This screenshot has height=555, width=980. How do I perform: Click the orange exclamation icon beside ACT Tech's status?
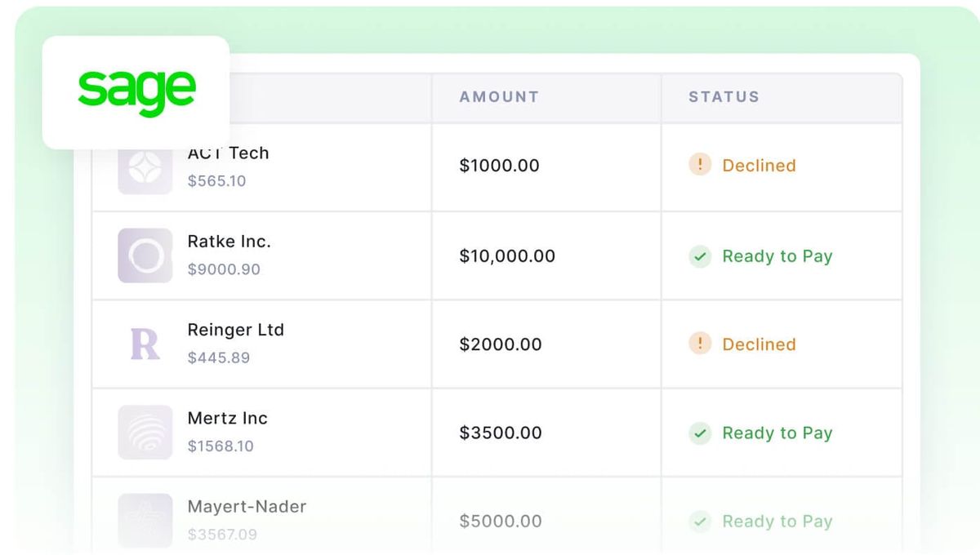click(x=699, y=165)
